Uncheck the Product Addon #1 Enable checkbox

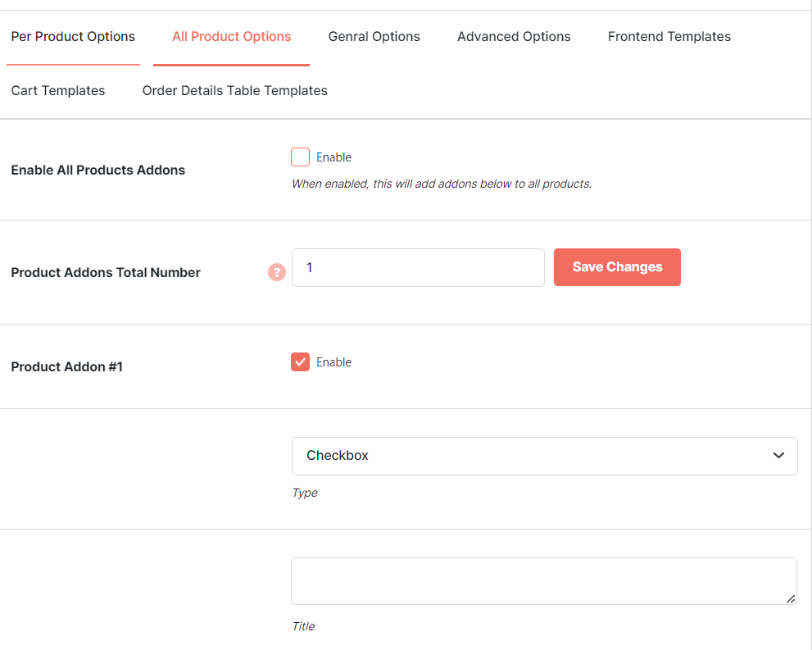(301, 362)
